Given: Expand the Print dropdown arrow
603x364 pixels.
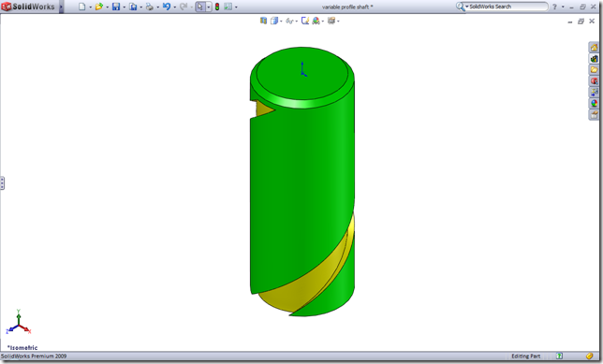Looking at the screenshot, I should (157, 7).
